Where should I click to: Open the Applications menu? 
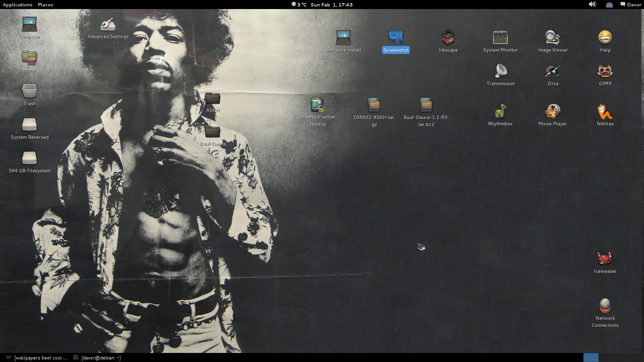coord(17,5)
